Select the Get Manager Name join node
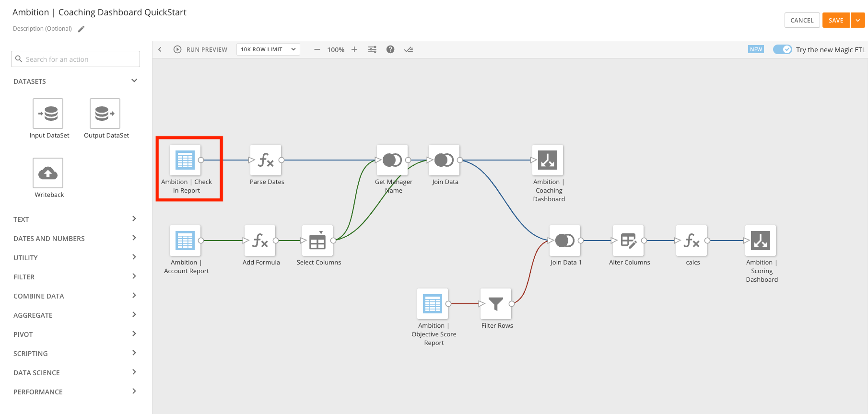 point(392,160)
